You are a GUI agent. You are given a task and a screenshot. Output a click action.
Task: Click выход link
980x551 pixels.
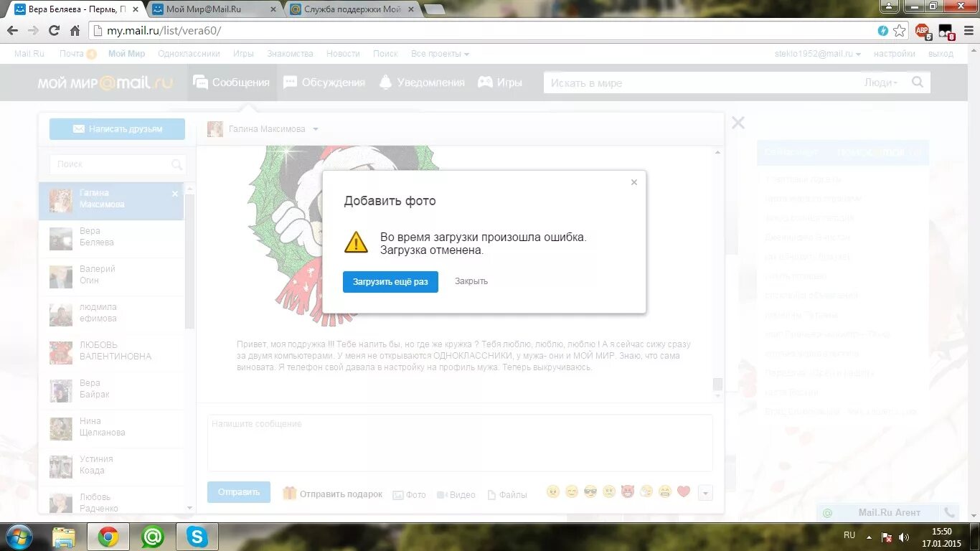pos(941,54)
